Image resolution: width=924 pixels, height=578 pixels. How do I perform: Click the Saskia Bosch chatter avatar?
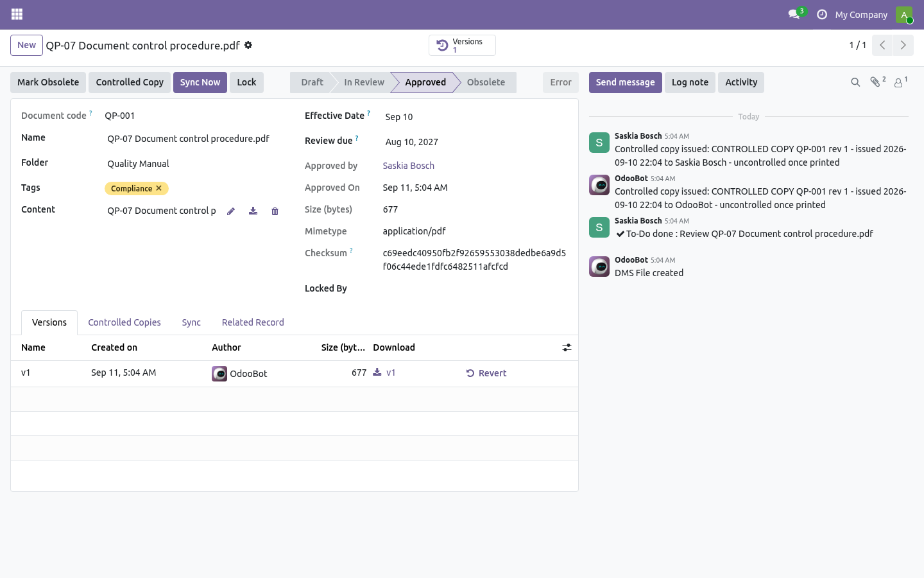coord(599,143)
